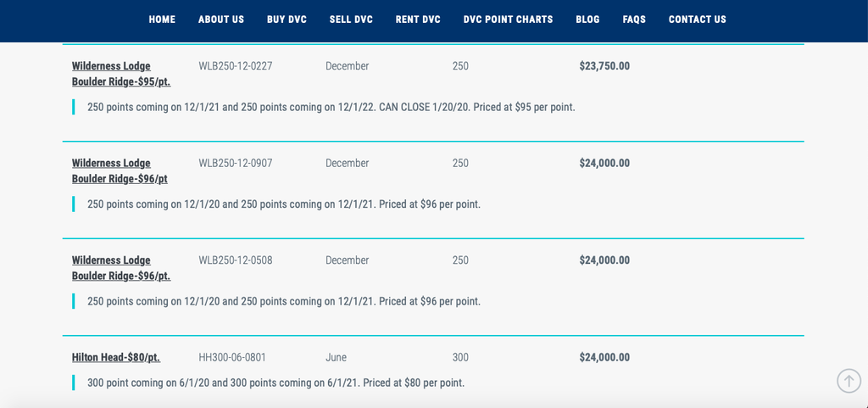Click the reference code HH300-06-0801
Viewport: 868px width, 408px height.
tap(232, 358)
